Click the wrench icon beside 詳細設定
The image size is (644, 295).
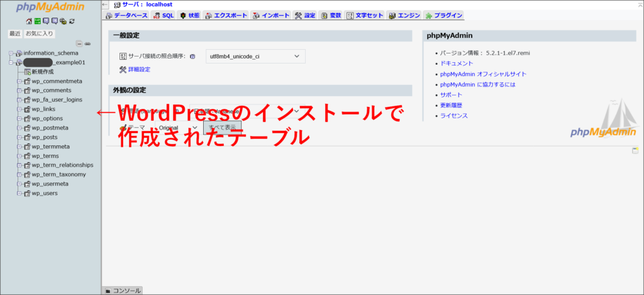123,69
